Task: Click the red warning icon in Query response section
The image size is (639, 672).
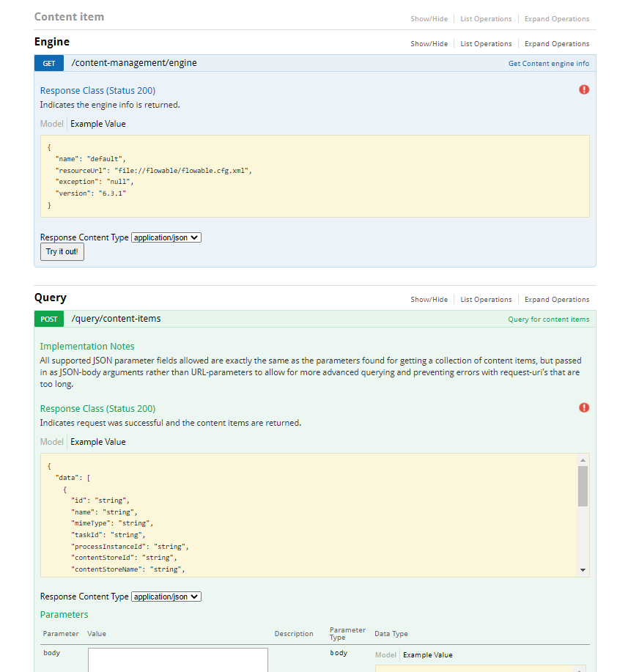Action: 584,407
